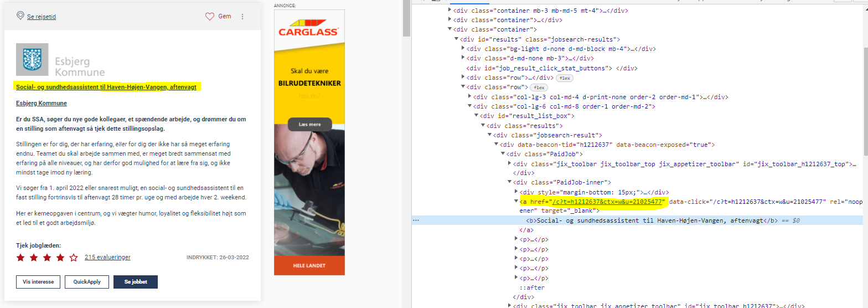Image resolution: width=868 pixels, height=308 pixels.
Task: Click the Læs mere button in Carglass ad
Action: 310,125
